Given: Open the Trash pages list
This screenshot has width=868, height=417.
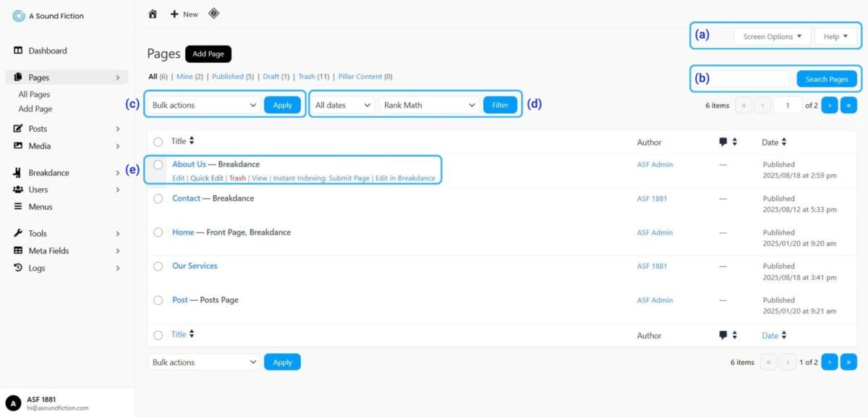Looking at the screenshot, I should pyautogui.click(x=305, y=76).
